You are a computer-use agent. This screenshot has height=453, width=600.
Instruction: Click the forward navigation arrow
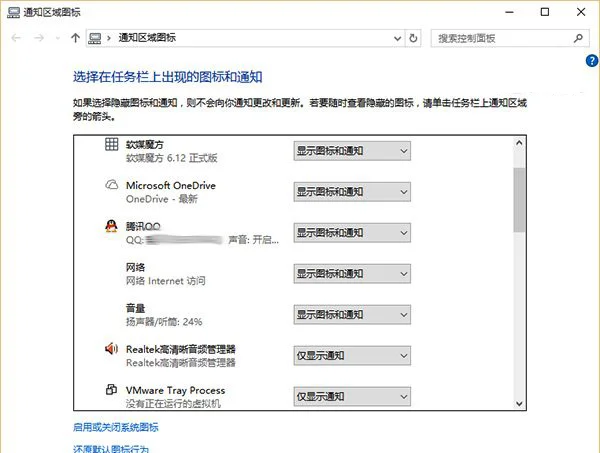tap(39, 38)
